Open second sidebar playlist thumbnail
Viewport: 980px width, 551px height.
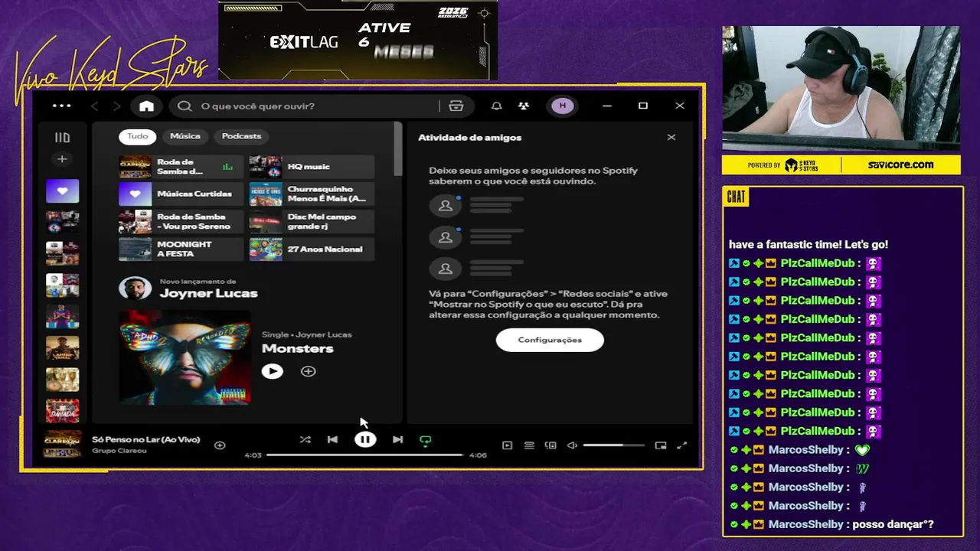coord(62,223)
